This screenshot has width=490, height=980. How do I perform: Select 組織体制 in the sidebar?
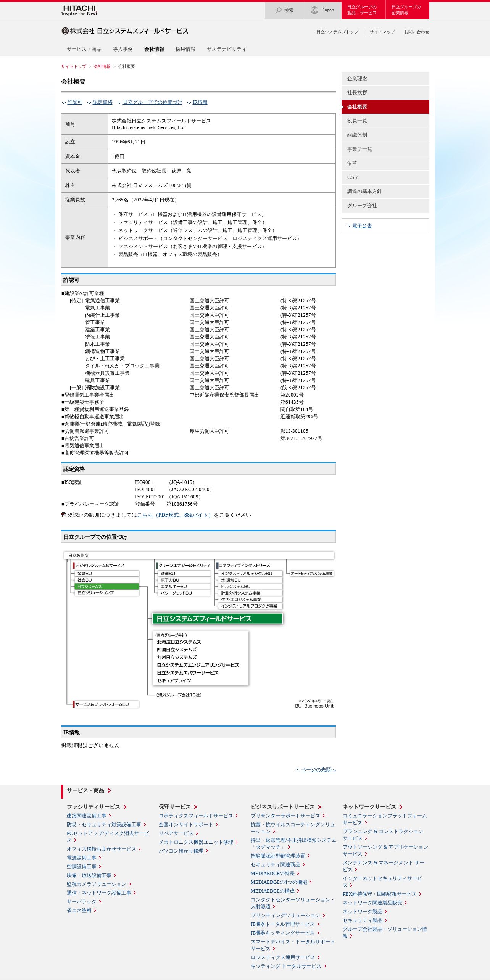tap(385, 135)
